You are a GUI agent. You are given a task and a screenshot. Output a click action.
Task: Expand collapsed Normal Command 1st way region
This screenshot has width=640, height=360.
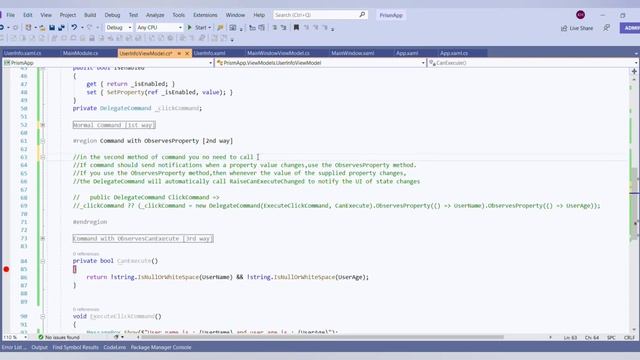point(42,125)
